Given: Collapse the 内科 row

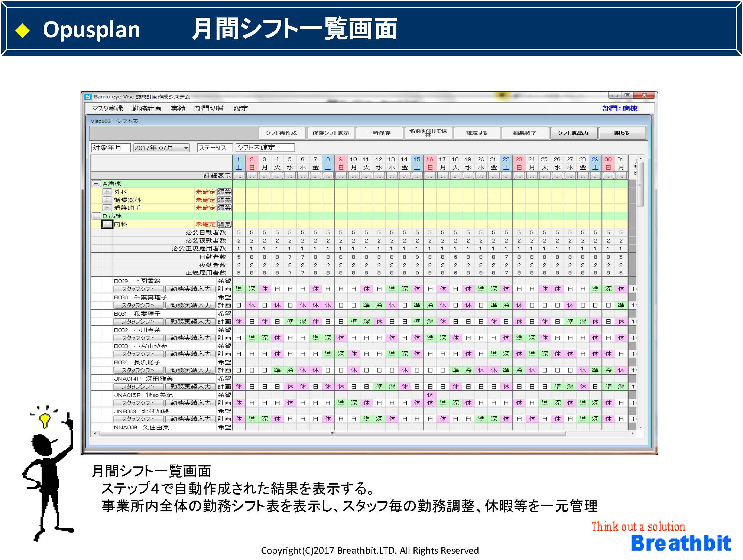Looking at the screenshot, I should 107,224.
